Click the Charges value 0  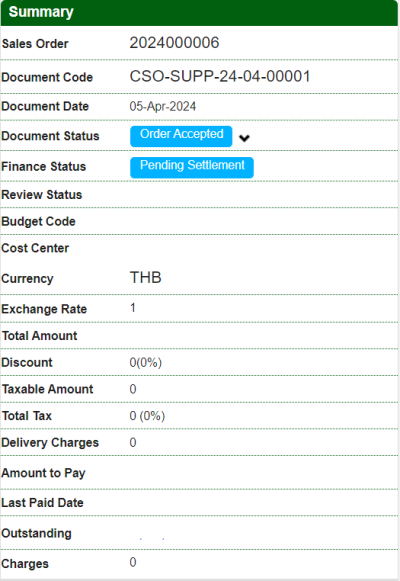133,562
